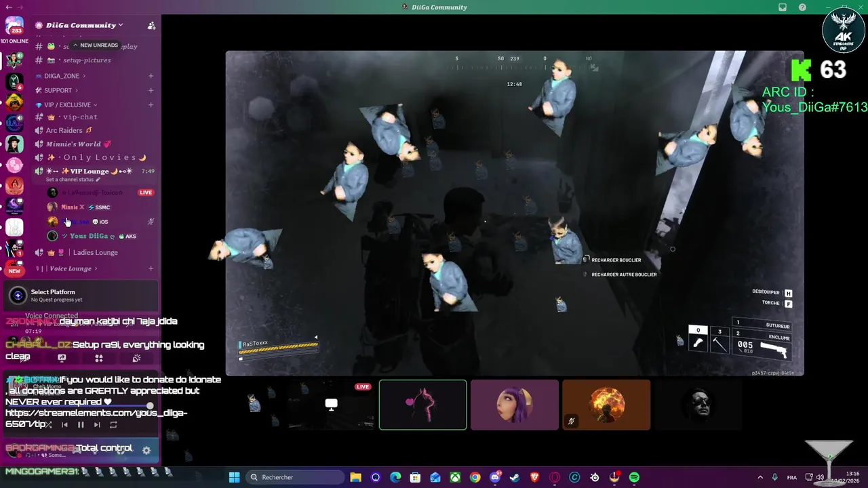Select the pink cat avatar participant tile

pos(423,405)
